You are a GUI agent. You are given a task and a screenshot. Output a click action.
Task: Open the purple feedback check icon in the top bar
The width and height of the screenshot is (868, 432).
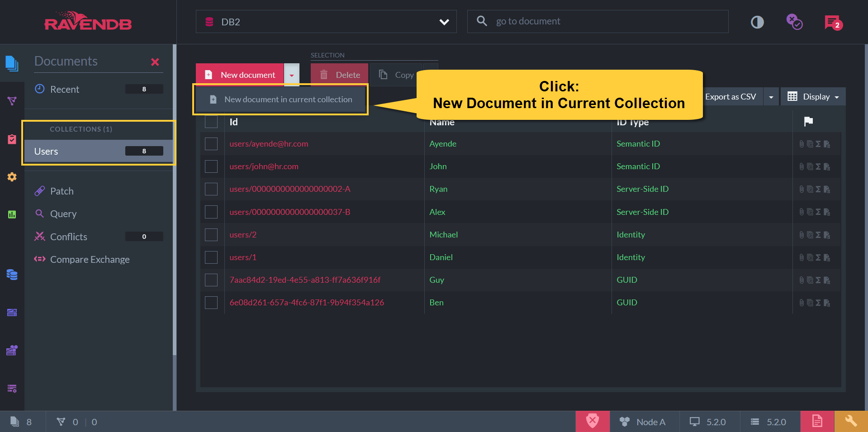(794, 22)
